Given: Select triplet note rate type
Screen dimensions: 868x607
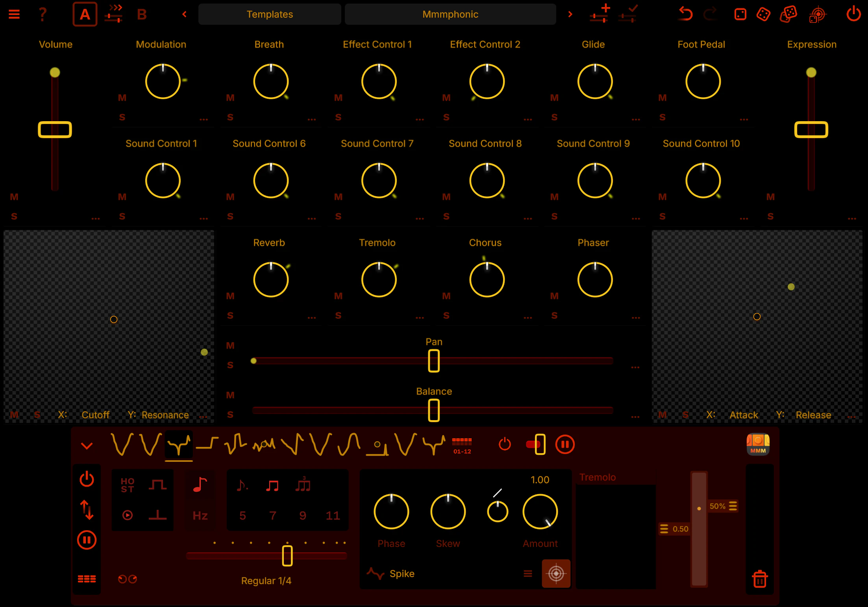Looking at the screenshot, I should 303,485.
